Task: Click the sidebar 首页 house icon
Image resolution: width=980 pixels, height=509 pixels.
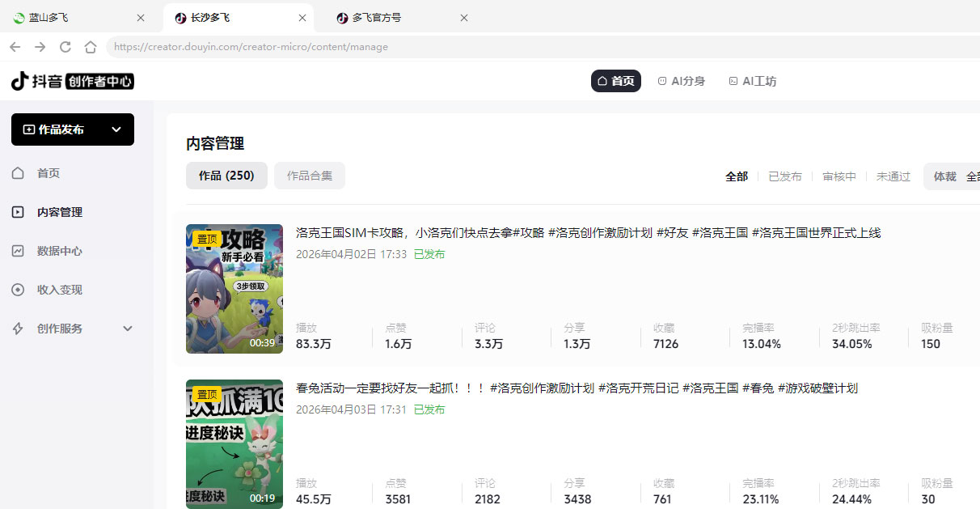Action: click(x=18, y=173)
